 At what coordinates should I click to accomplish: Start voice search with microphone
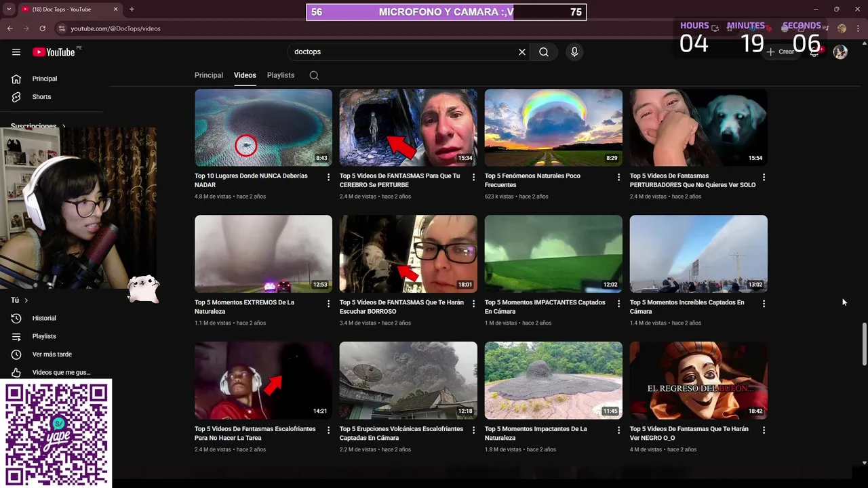coord(574,52)
